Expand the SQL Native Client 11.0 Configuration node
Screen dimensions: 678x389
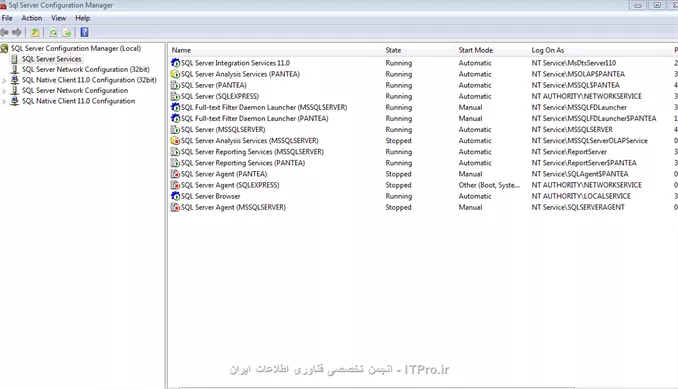click(x=4, y=102)
